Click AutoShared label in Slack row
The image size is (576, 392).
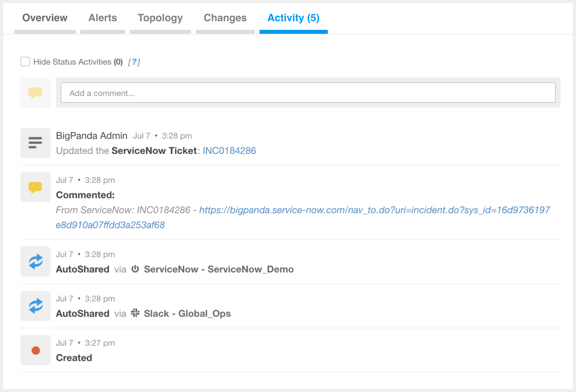(83, 314)
